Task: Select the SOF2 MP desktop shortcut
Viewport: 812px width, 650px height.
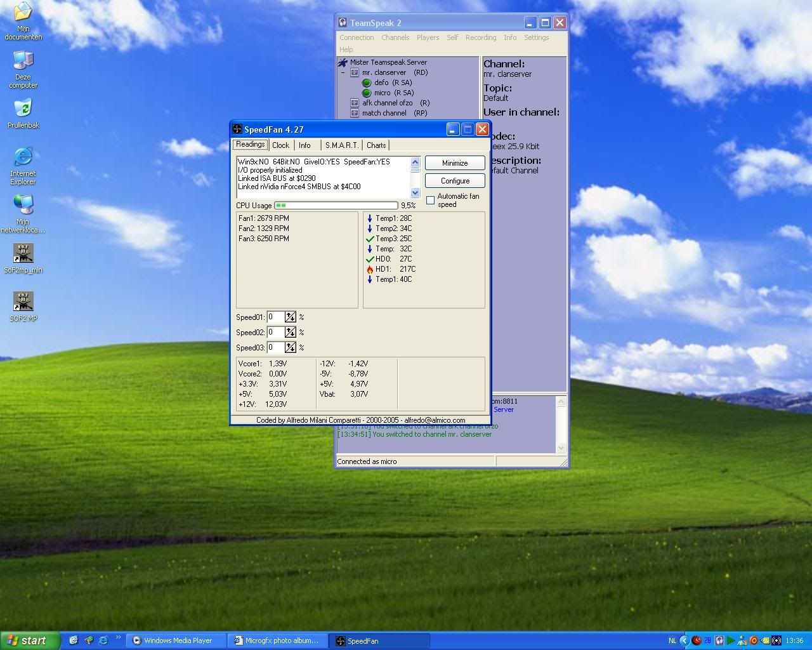Action: point(23,302)
